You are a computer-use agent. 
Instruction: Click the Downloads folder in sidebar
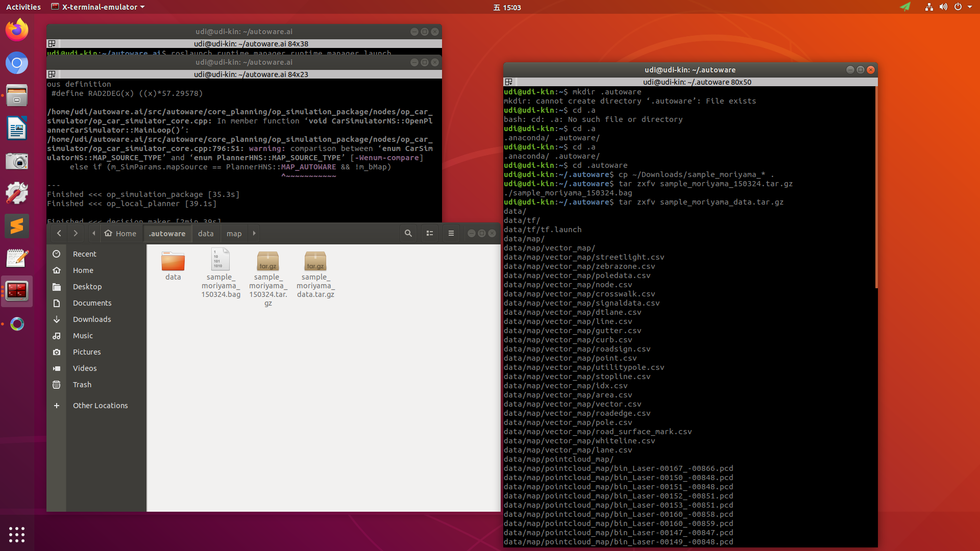coord(91,318)
